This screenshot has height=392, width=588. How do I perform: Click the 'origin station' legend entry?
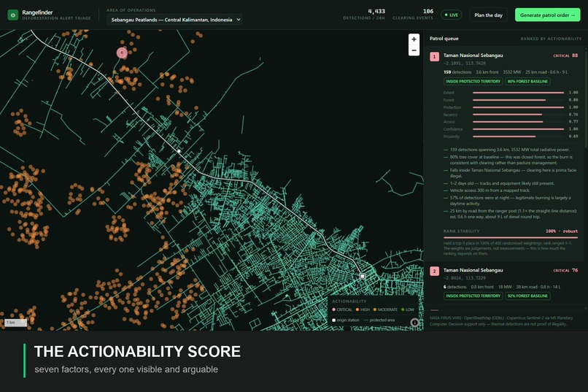[345, 320]
